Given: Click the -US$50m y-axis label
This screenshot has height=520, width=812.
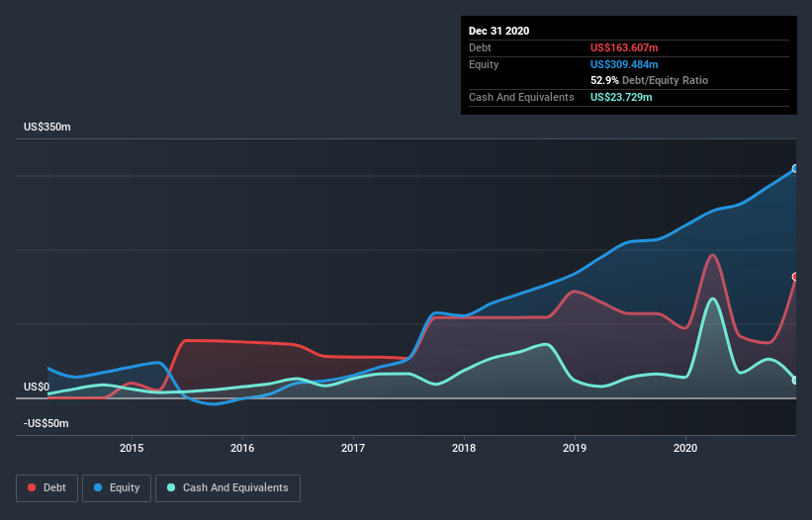Looking at the screenshot, I should coord(46,423).
